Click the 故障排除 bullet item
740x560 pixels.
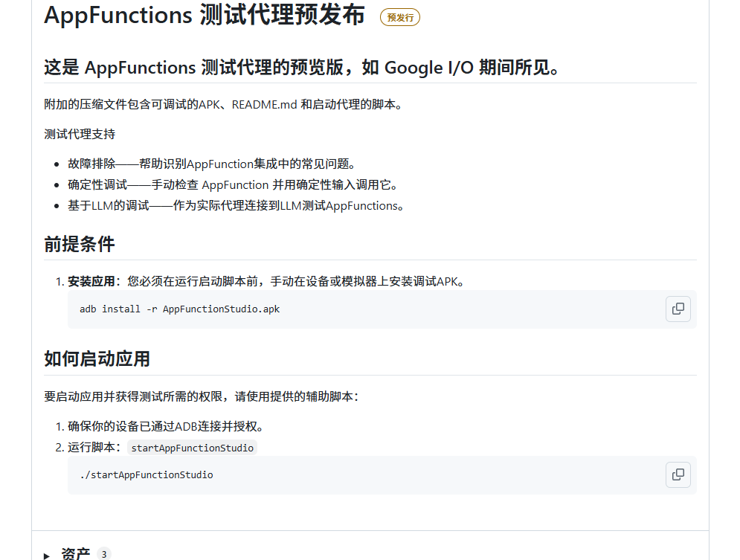211,164
